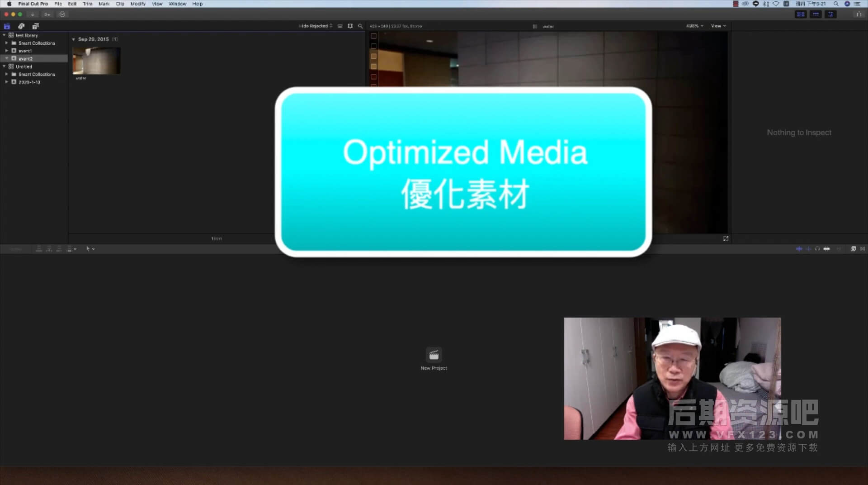Expand the event1 disclosure triangle
The image size is (868, 485).
[7, 51]
